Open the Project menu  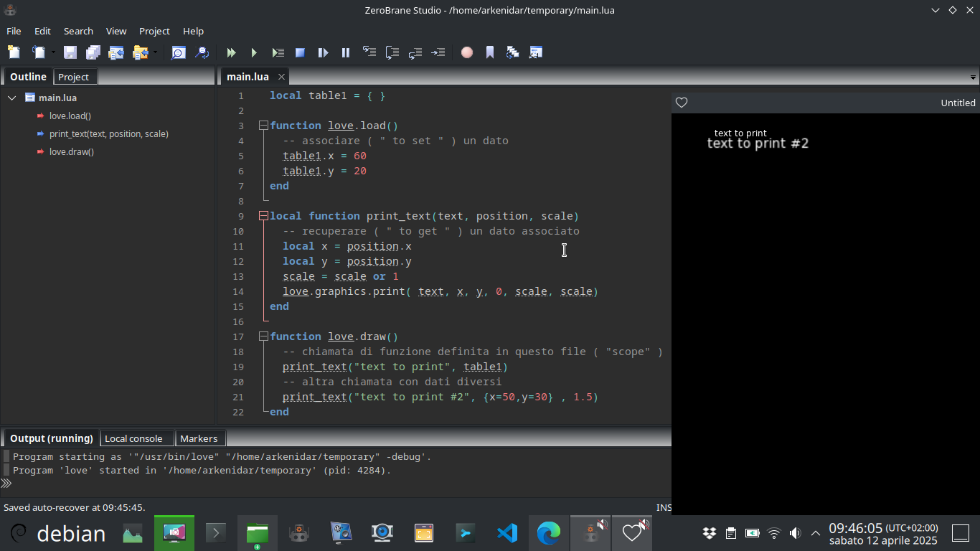(x=154, y=31)
